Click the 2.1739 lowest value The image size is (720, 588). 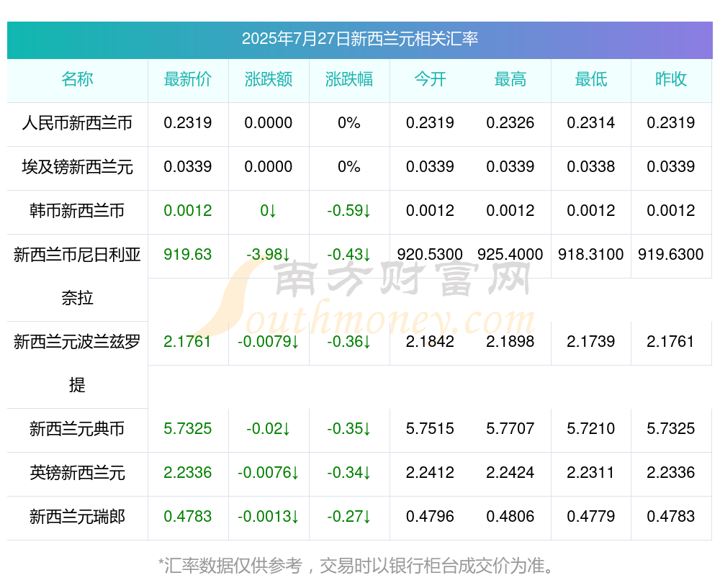coord(591,341)
